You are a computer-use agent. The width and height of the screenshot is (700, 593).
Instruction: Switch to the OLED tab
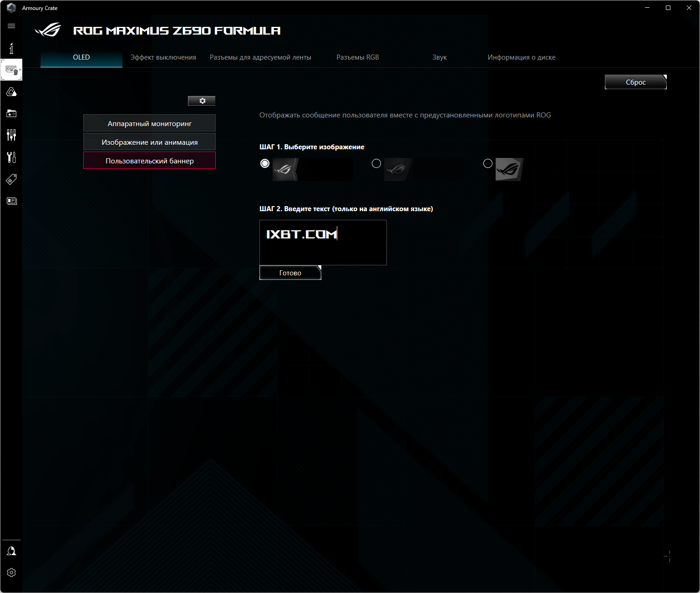click(81, 57)
